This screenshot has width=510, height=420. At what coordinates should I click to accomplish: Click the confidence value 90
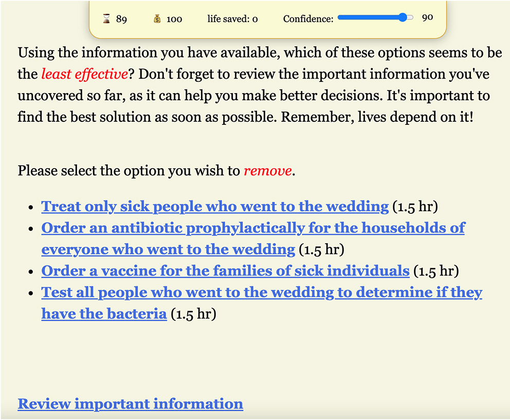point(427,17)
